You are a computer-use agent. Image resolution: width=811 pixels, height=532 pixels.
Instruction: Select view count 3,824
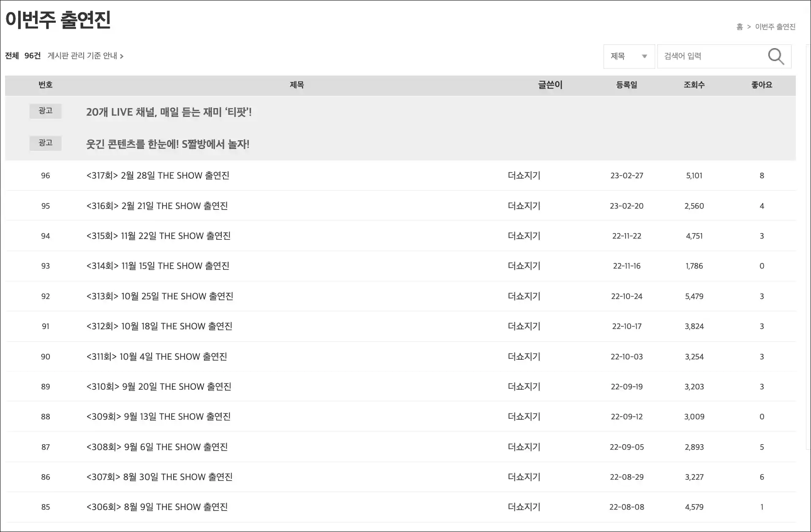694,326
